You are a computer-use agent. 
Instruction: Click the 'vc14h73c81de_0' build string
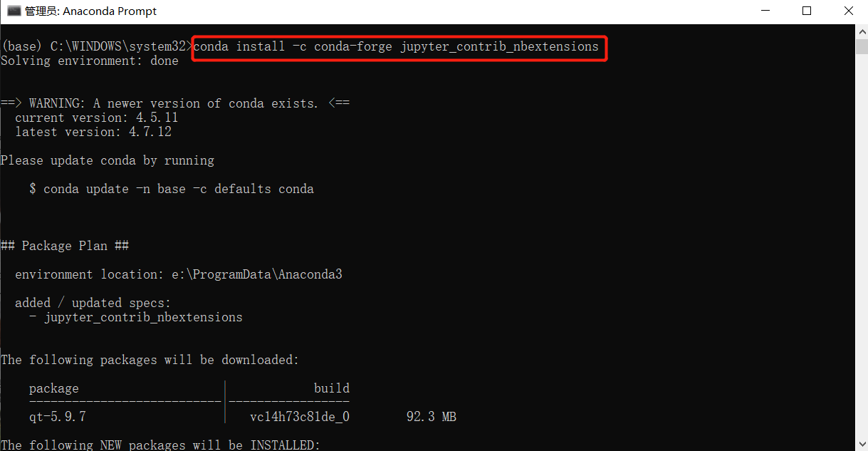(300, 417)
